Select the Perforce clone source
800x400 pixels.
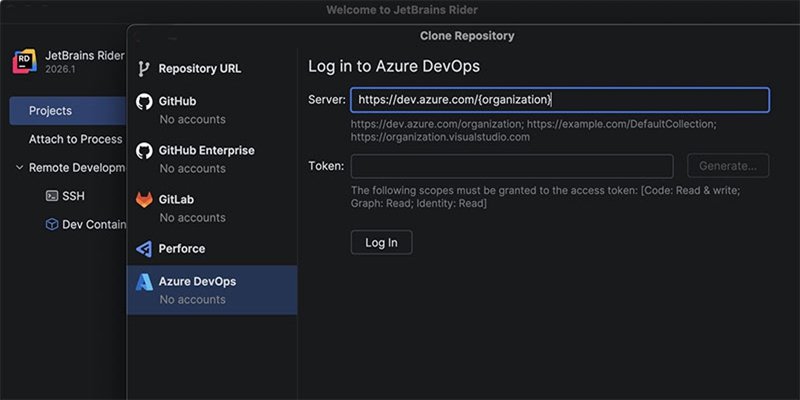[x=212, y=248]
